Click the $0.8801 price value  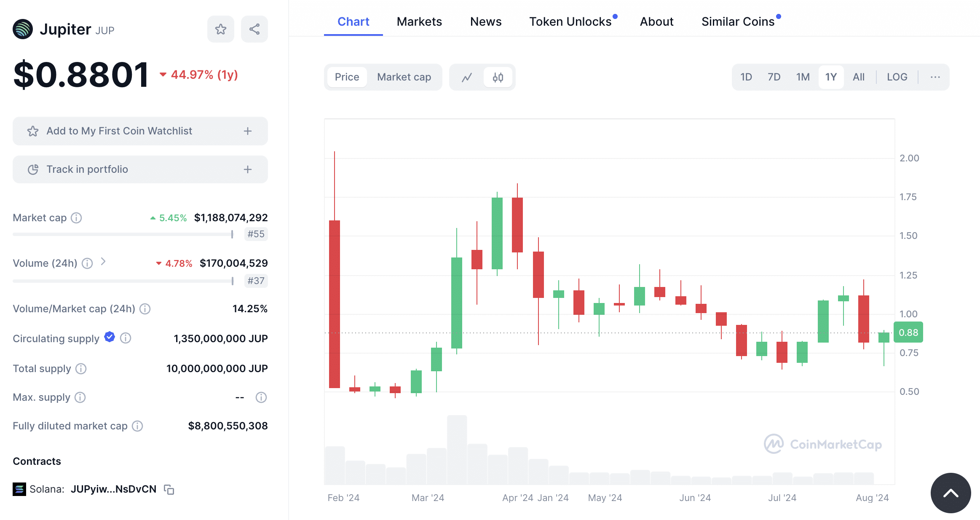[x=81, y=75]
